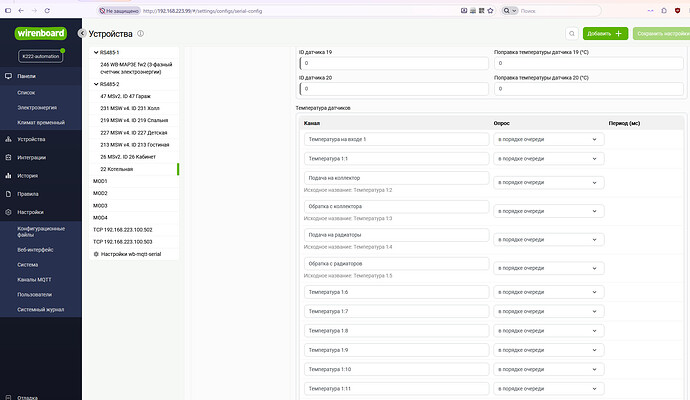The height and width of the screenshot is (400, 690).
Task: Open polling dropdown for Температура 1:9
Action: coord(548,350)
